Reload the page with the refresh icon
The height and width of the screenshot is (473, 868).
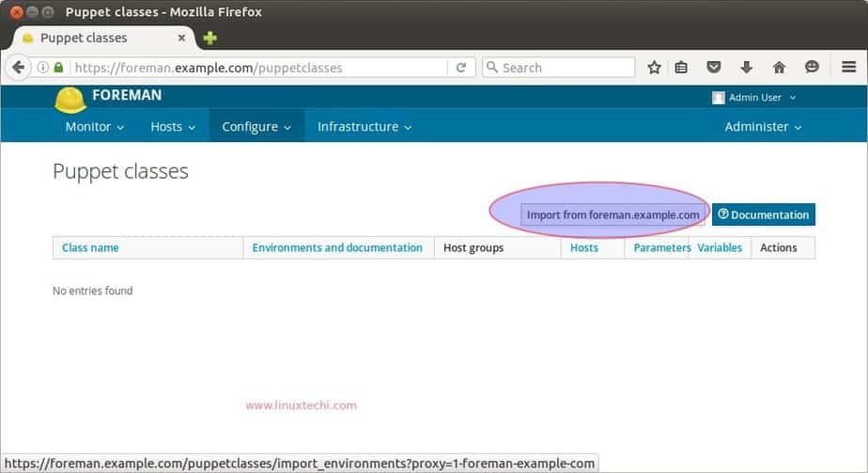click(460, 68)
